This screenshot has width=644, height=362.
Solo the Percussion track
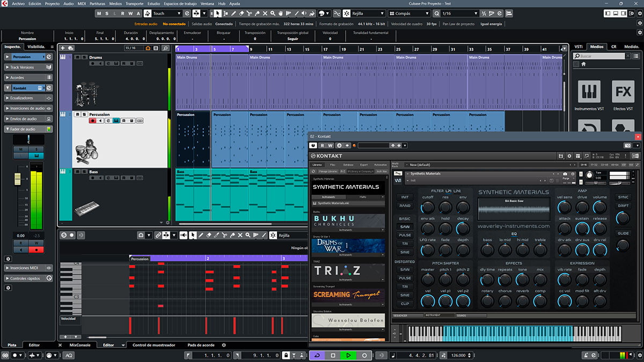84,115
